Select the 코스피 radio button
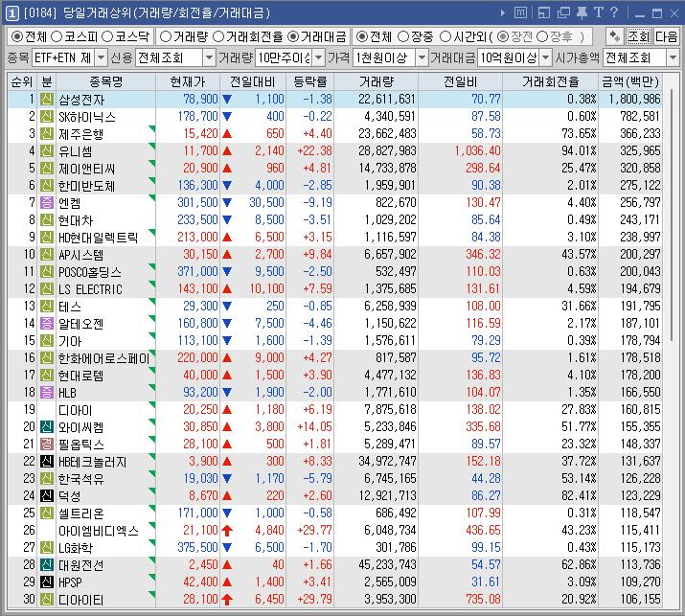Viewport: 685px width, 616px height. tap(57, 36)
